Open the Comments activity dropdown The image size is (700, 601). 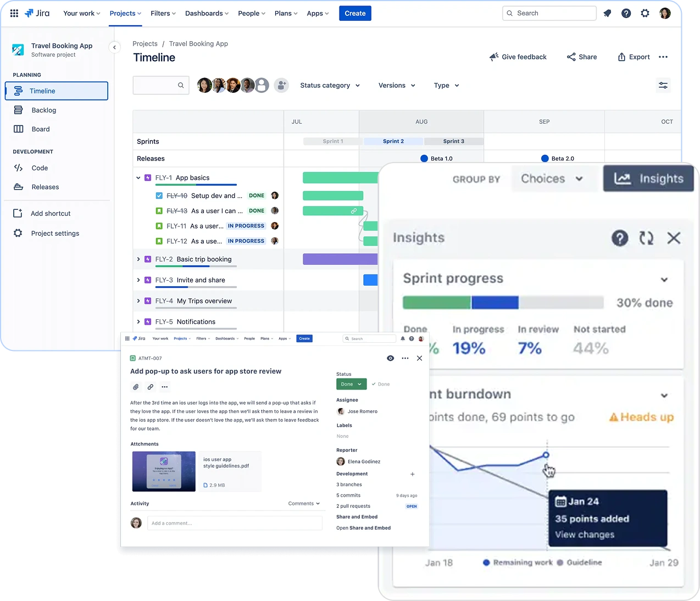(x=304, y=503)
